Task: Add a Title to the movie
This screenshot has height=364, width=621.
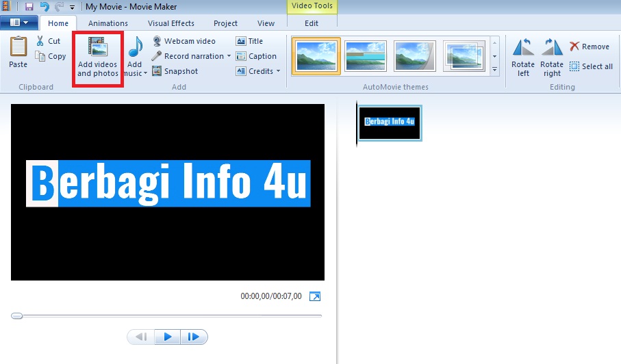Action: tap(249, 41)
